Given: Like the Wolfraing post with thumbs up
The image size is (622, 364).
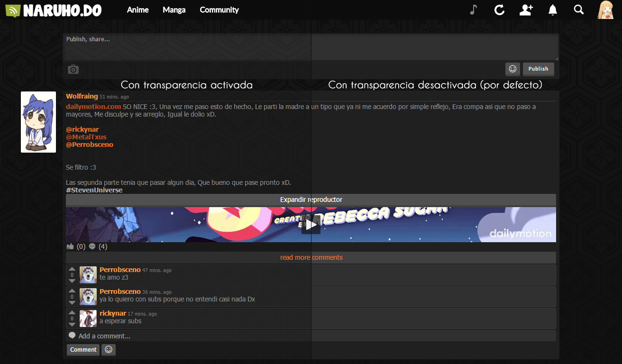Looking at the screenshot, I should click(x=71, y=246).
